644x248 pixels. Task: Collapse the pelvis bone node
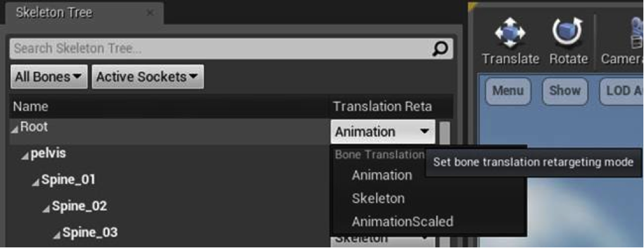(25, 156)
